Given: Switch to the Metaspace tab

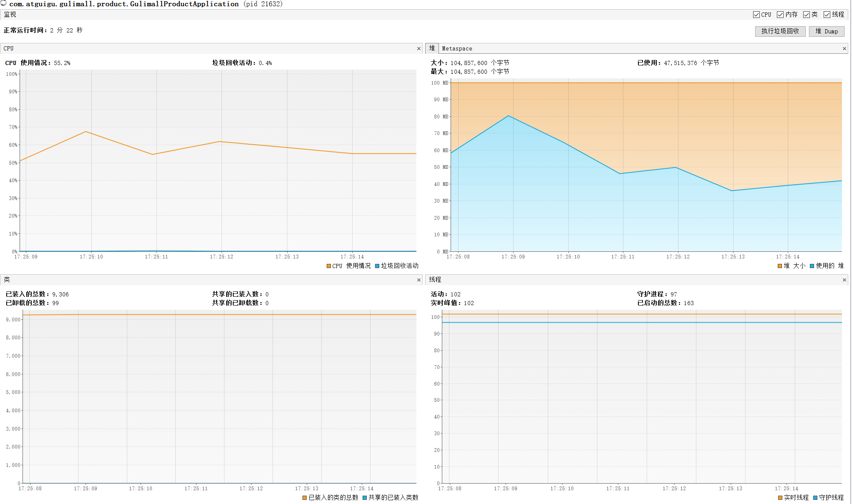Looking at the screenshot, I should point(457,49).
